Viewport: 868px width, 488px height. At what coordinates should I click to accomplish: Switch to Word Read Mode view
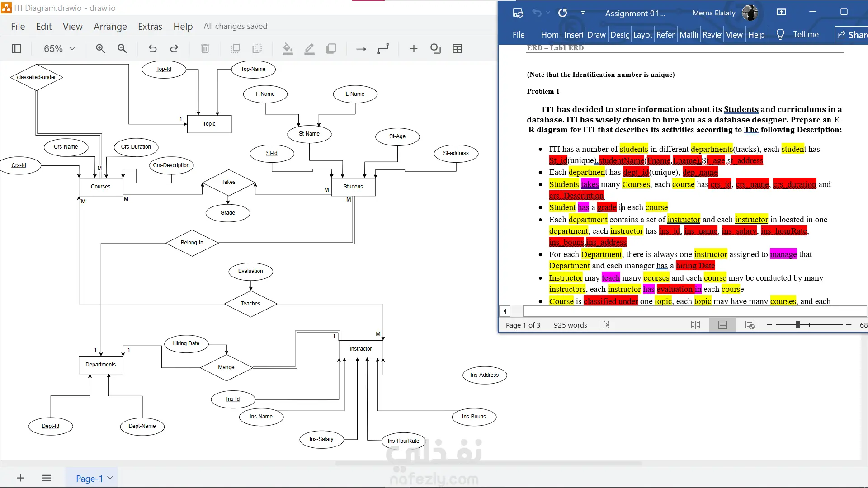[x=695, y=325]
